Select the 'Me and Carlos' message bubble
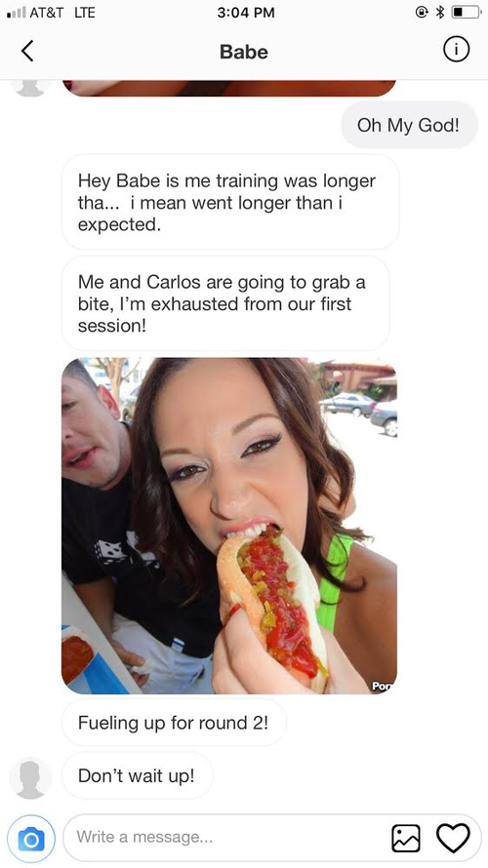Image resolution: width=488 pixels, height=868 pixels. (225, 304)
